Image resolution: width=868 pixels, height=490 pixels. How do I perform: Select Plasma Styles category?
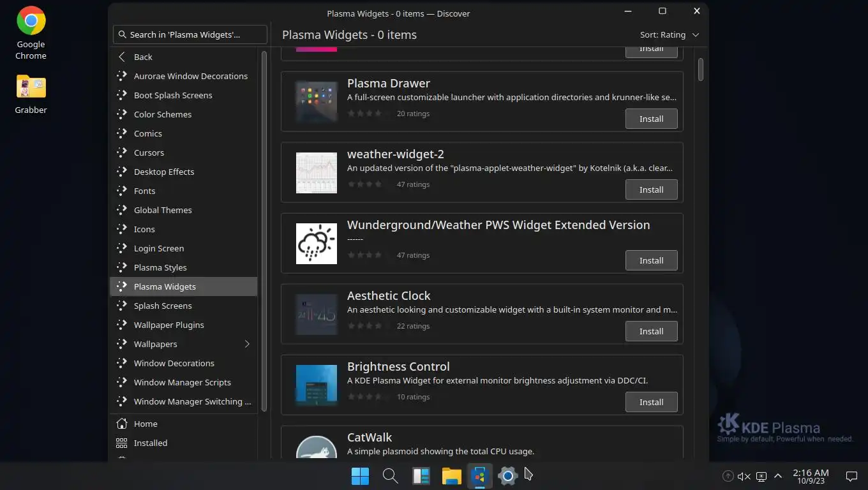pos(184,267)
